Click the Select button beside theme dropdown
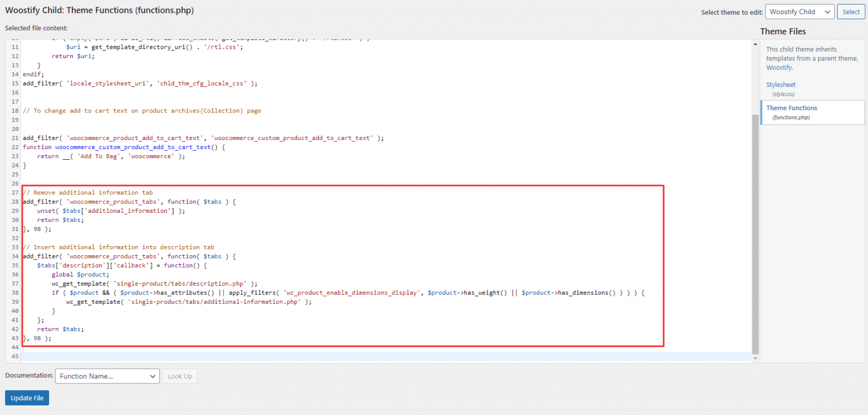Viewport: 868px width, 415px height. click(x=851, y=12)
